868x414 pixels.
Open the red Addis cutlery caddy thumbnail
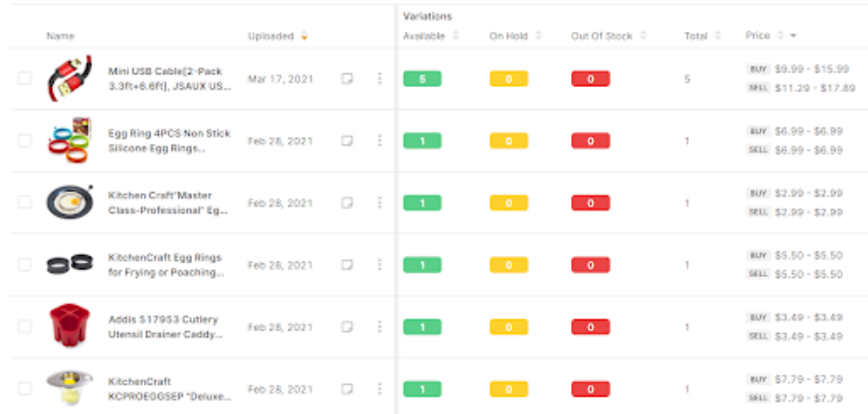(x=68, y=326)
